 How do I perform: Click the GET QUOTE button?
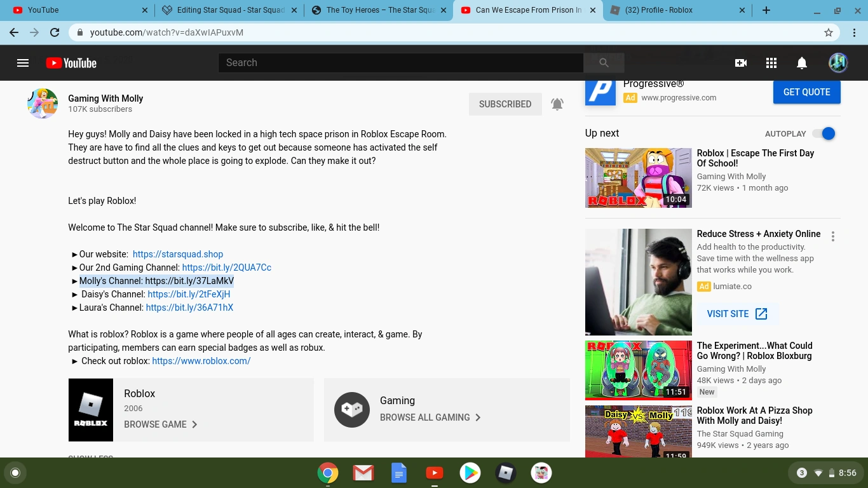click(x=806, y=92)
